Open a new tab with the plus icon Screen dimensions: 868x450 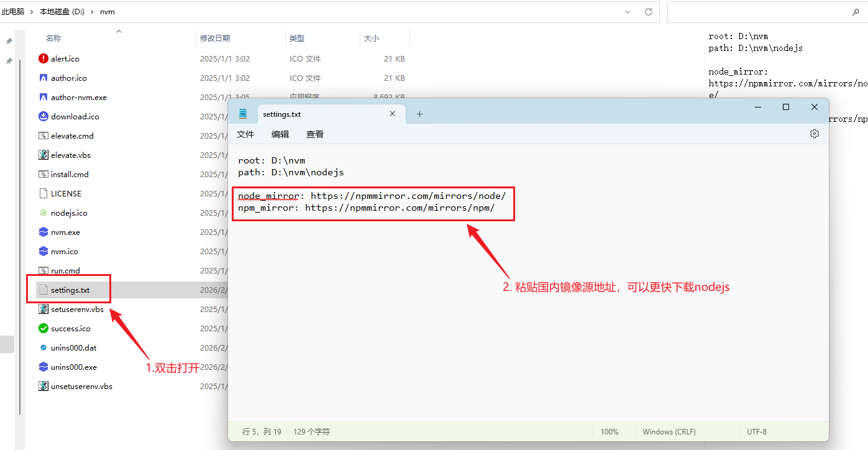pos(419,114)
